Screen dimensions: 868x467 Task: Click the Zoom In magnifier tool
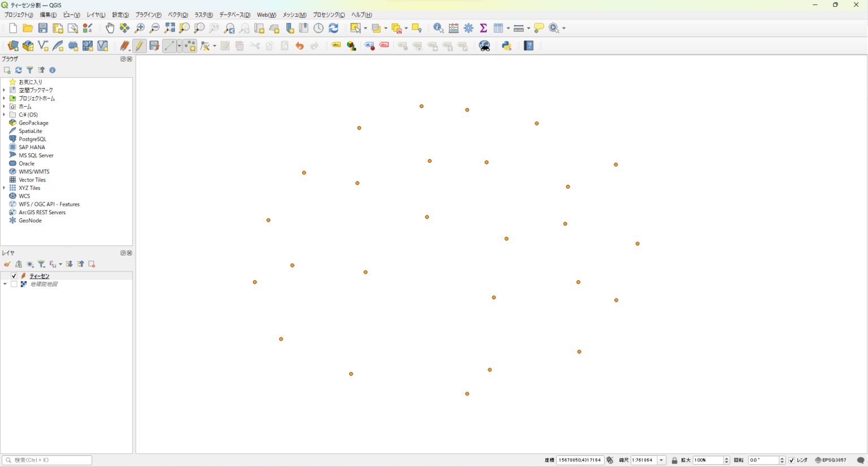(x=140, y=28)
